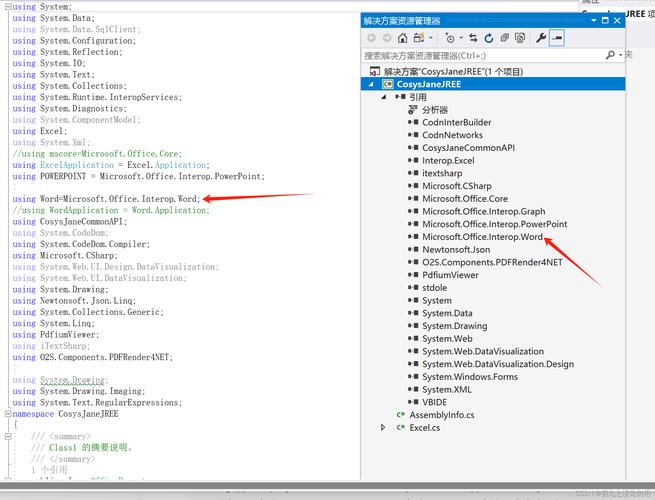655x500 pixels.
Task: Select the Newtonsoft.Json reference
Action: tap(455, 250)
